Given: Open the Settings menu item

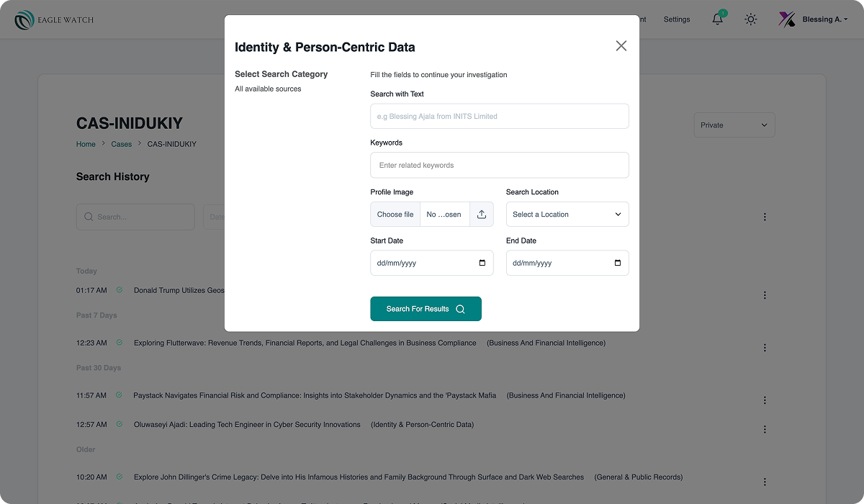Looking at the screenshot, I should 677,19.
